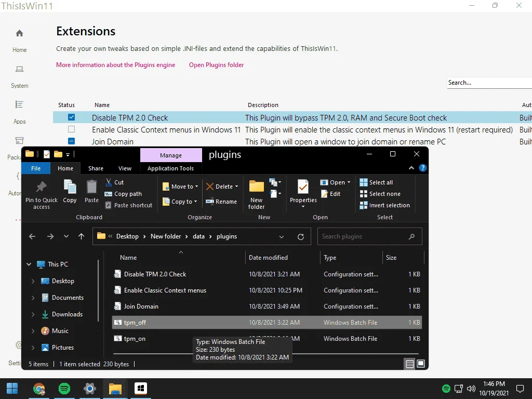Screen dimensions: 532x399
Task: Switch to Home ribbon tab
Action: pyautogui.click(x=65, y=168)
